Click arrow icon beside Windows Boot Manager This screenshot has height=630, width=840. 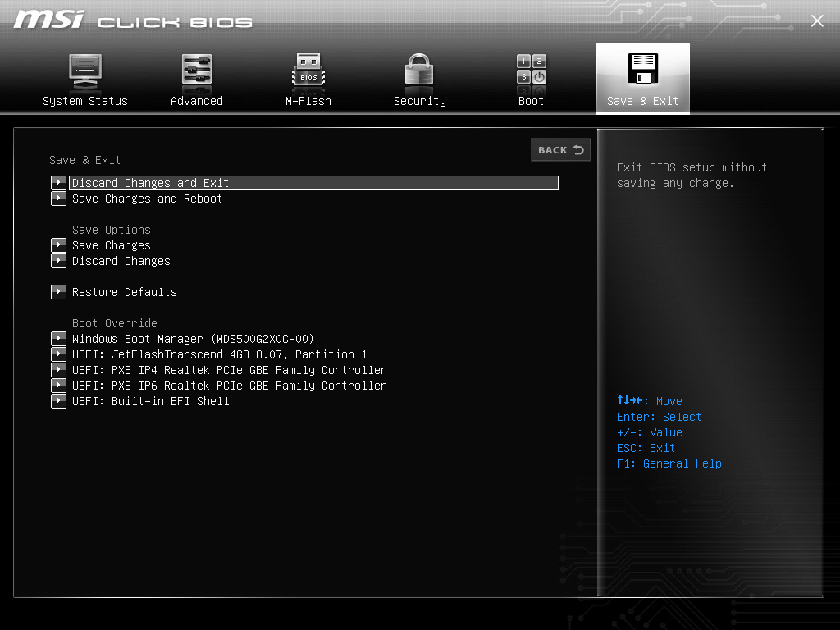tap(58, 339)
